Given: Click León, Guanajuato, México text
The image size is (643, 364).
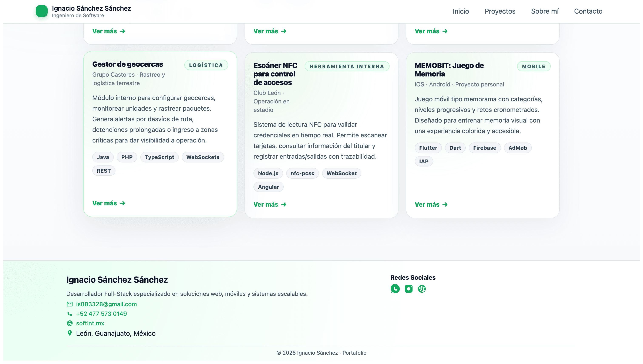Looking at the screenshot, I should (116, 333).
